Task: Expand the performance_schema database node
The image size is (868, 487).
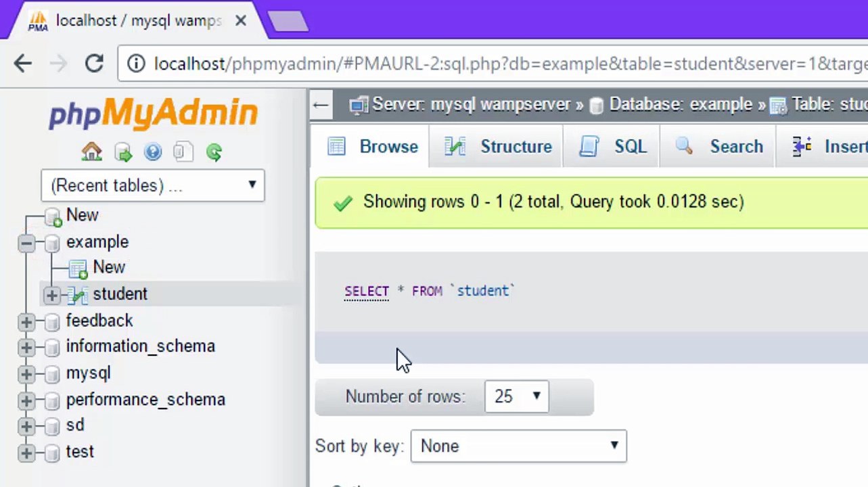Action: [26, 400]
